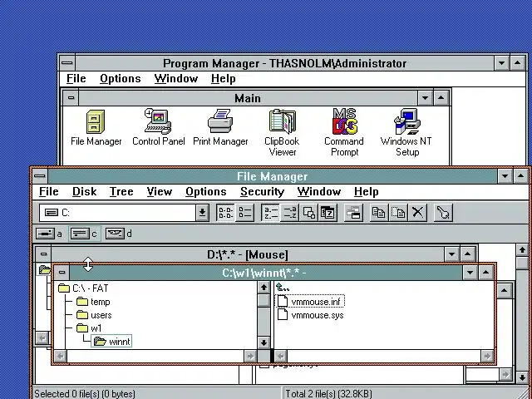532x399 pixels.
Task: Click the file pane horizontal scroll right arrow
Action: [x=487, y=356]
